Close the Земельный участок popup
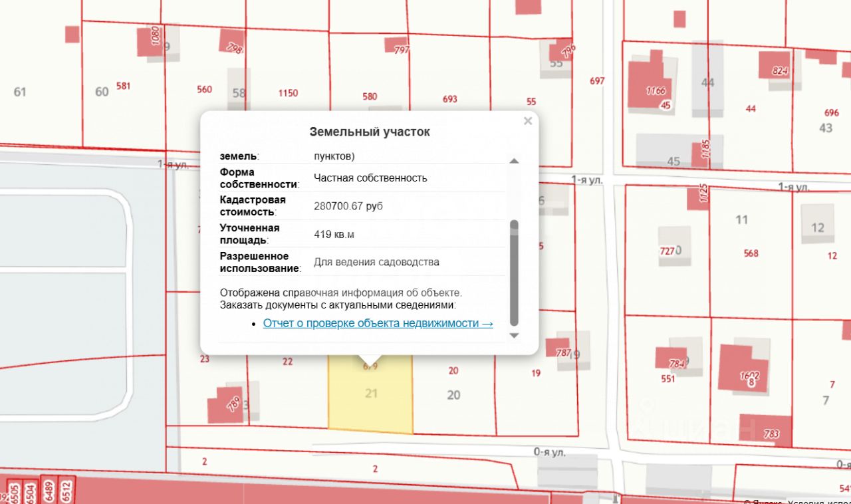Screen dimensions: 851x504 [x=528, y=121]
